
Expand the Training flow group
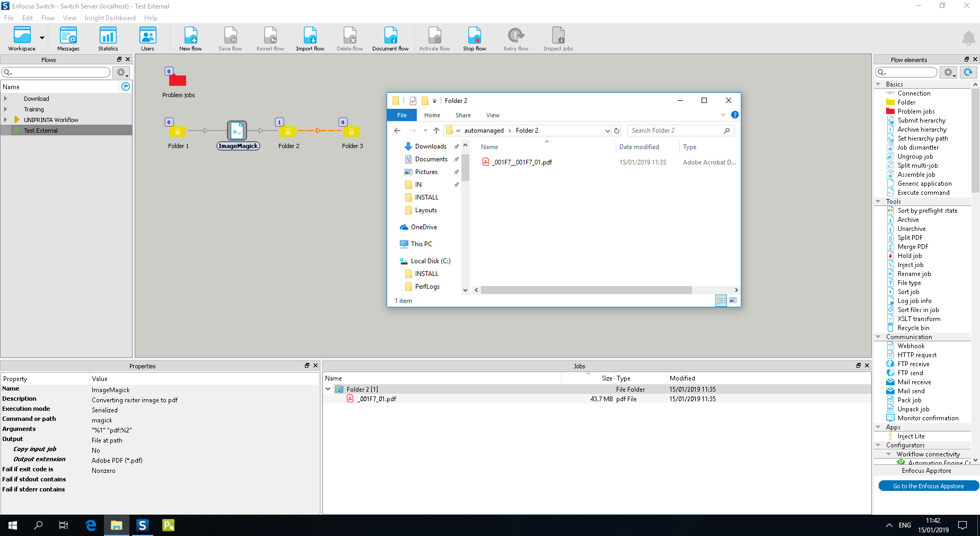click(5, 109)
